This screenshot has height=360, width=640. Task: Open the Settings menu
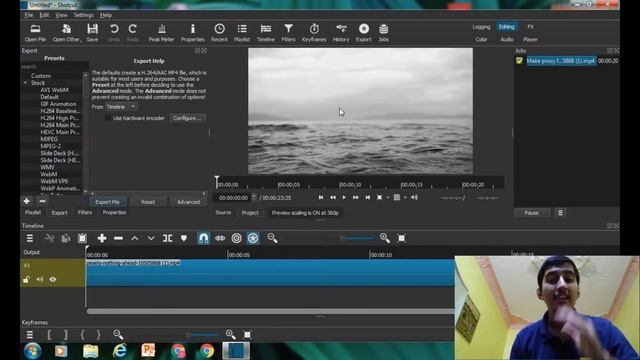[83, 15]
